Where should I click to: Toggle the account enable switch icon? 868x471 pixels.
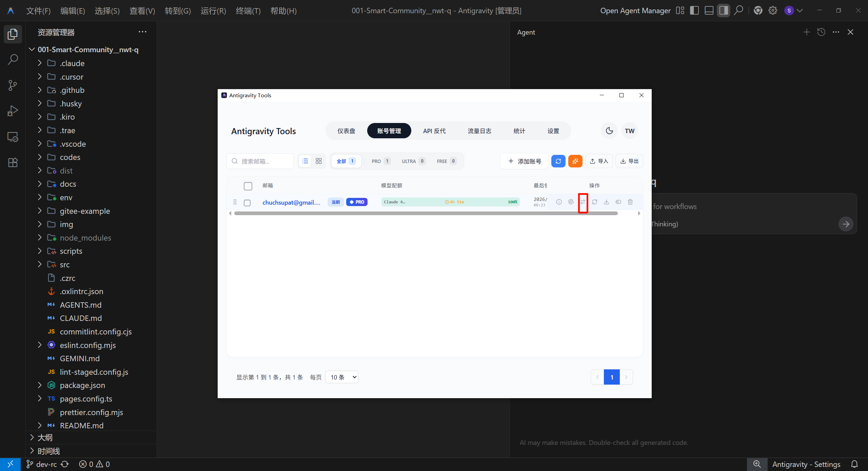(618, 202)
